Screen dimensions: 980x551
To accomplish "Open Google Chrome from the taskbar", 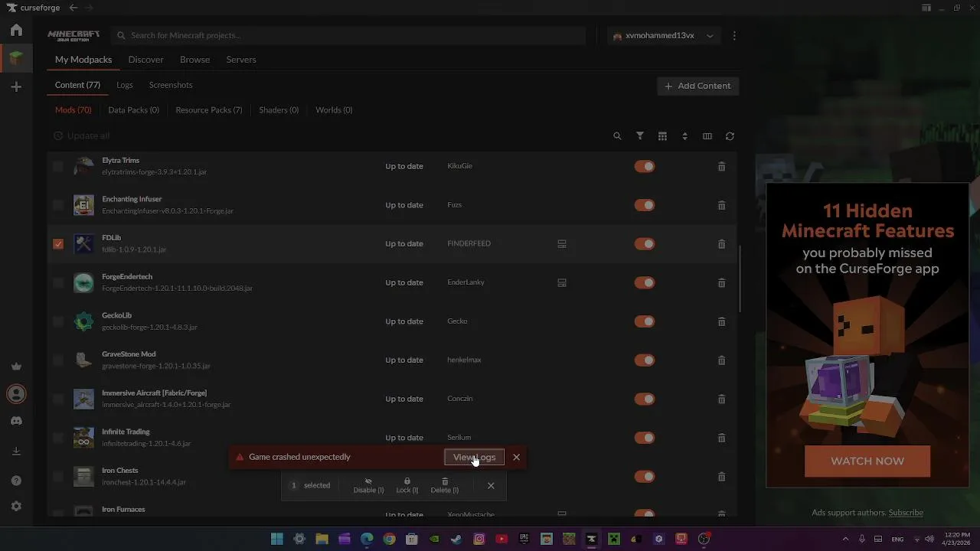I will pos(389,539).
